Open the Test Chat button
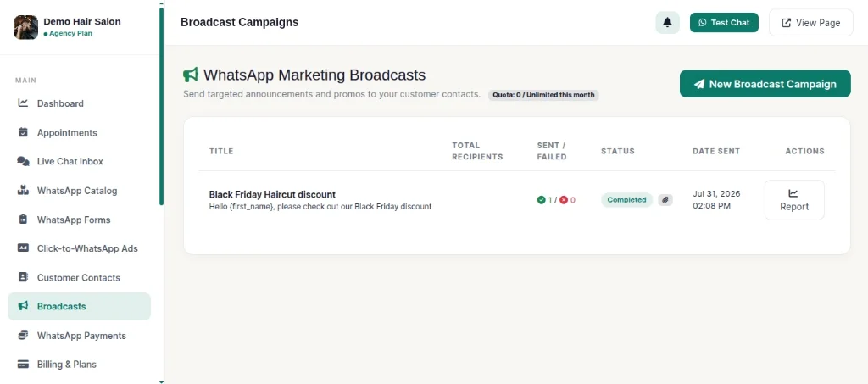 click(x=724, y=23)
